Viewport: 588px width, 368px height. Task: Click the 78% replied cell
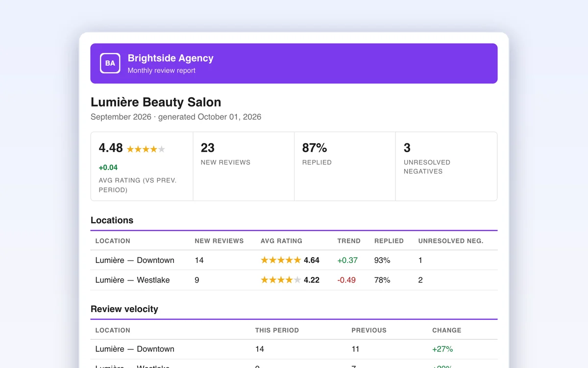[x=382, y=280]
